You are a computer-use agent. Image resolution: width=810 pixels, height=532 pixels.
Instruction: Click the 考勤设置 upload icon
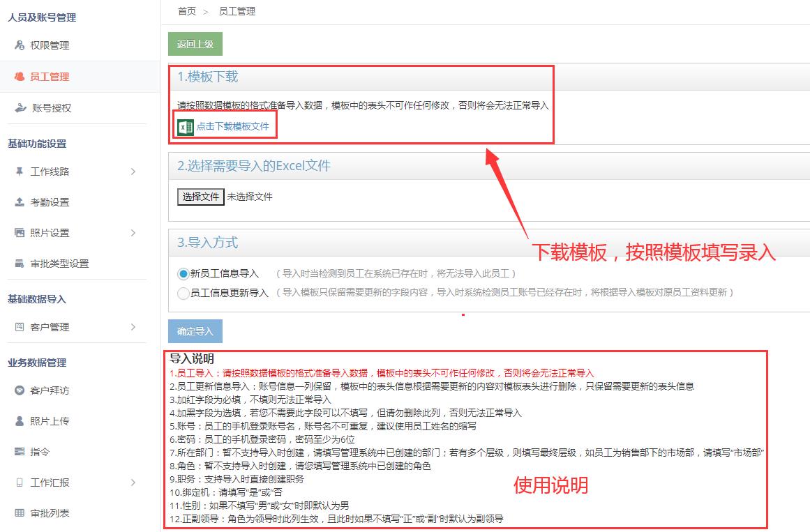(x=20, y=202)
